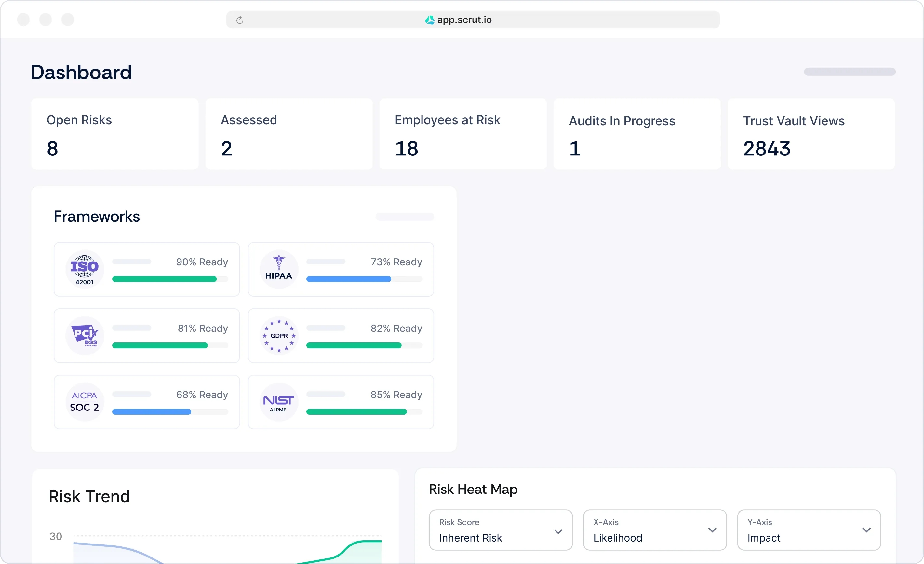Click the ISO 42001 green progress bar
Screen dimensions: 924x564
pyautogui.click(x=164, y=279)
